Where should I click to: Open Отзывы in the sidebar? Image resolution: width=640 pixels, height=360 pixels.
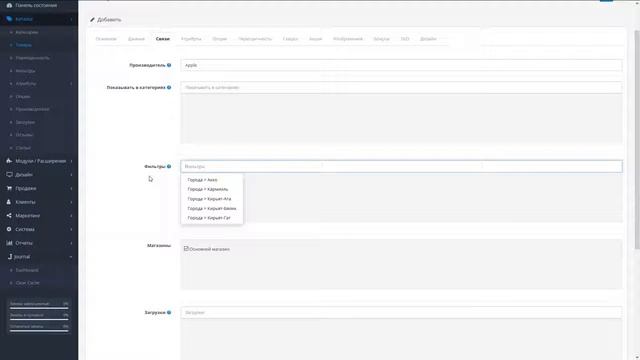(x=24, y=135)
